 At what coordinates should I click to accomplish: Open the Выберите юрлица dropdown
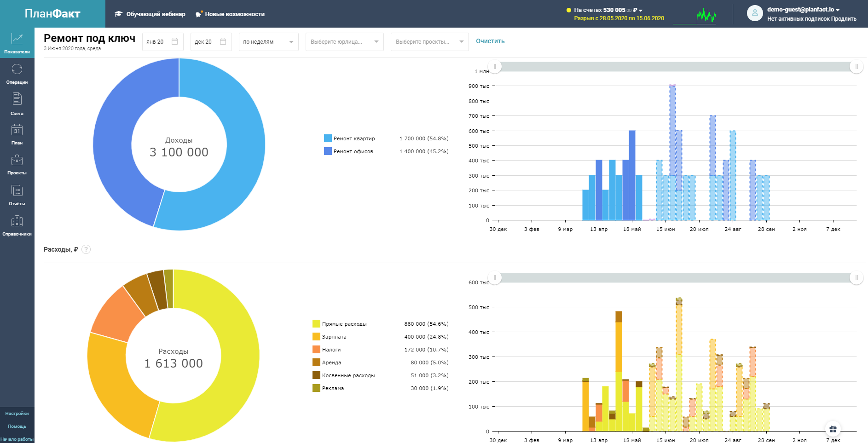344,42
